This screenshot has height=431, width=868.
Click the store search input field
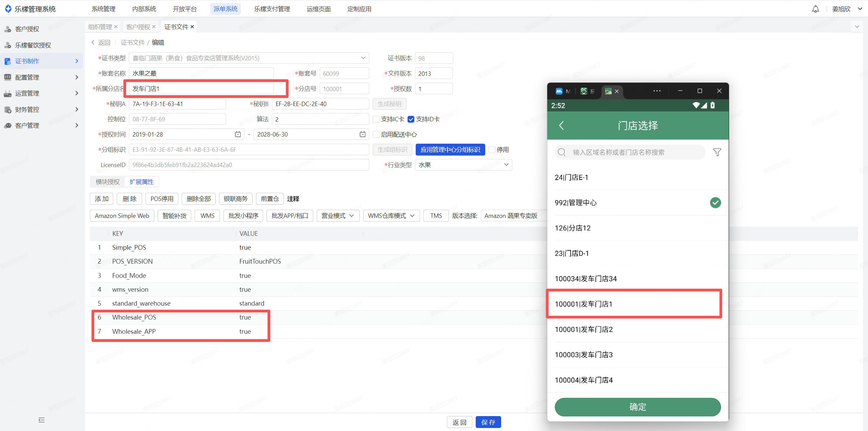630,152
